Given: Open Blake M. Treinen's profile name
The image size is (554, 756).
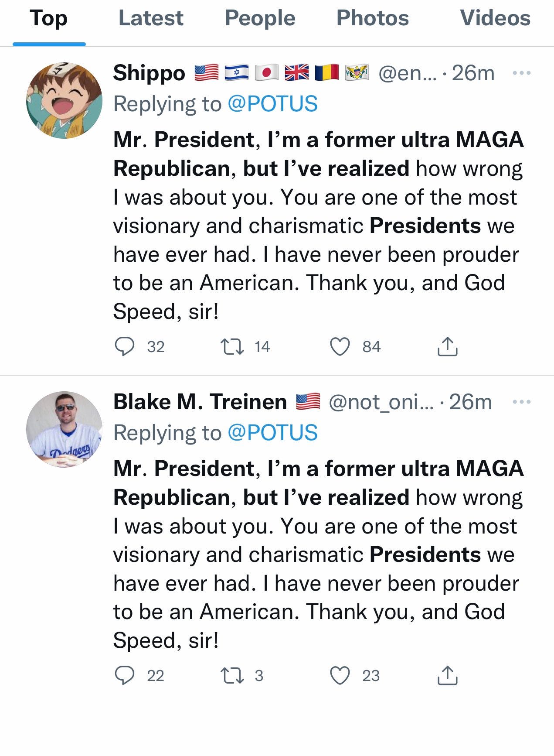Looking at the screenshot, I should (x=200, y=402).
